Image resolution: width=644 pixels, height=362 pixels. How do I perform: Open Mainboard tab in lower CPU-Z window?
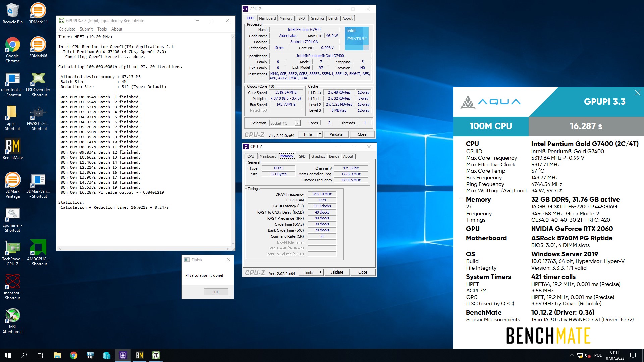pyautogui.click(x=268, y=156)
